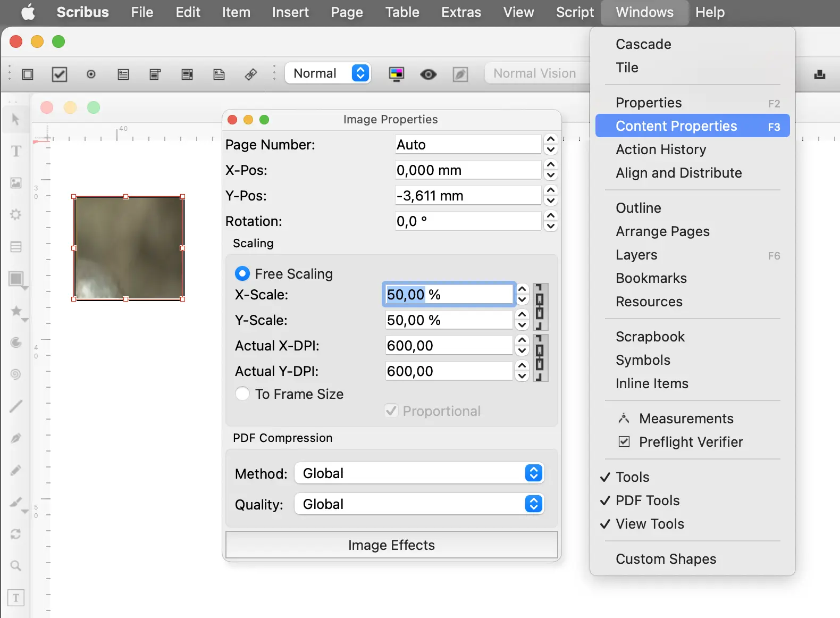Choose Align and Distribute from Windows menu
This screenshot has height=618, width=840.
[678, 173]
